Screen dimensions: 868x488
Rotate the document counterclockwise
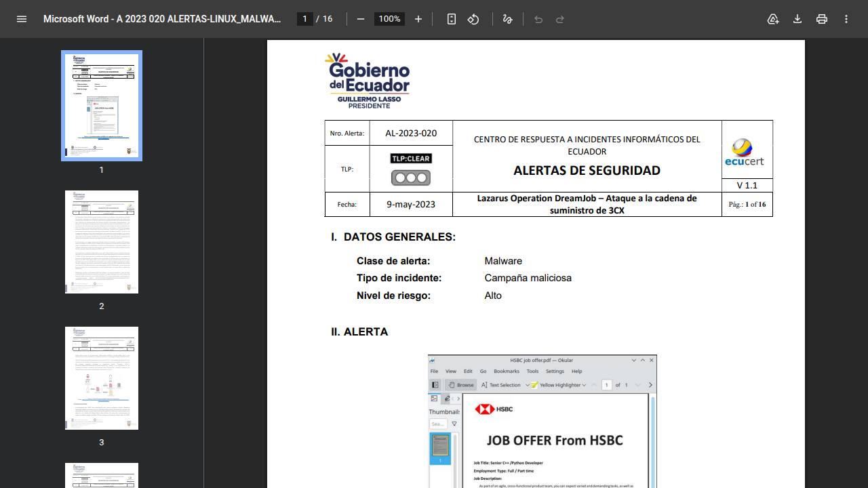click(x=473, y=19)
